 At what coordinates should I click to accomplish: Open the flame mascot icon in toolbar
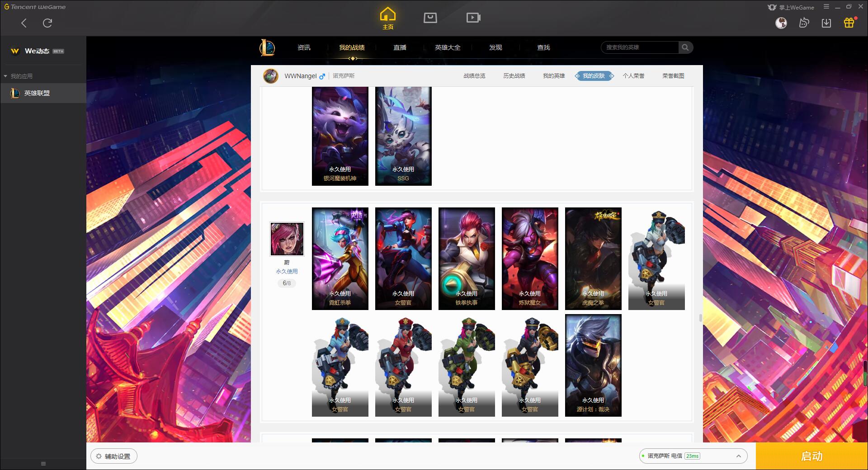[x=804, y=23]
